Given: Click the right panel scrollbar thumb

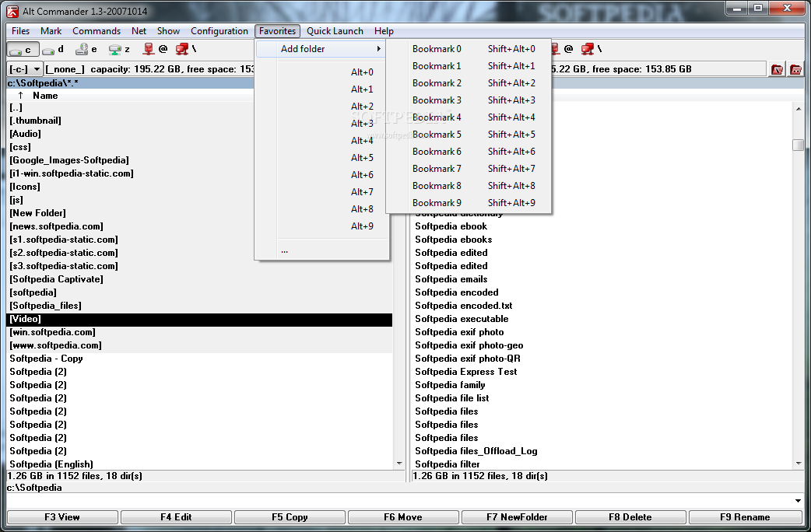Looking at the screenshot, I should click(798, 145).
